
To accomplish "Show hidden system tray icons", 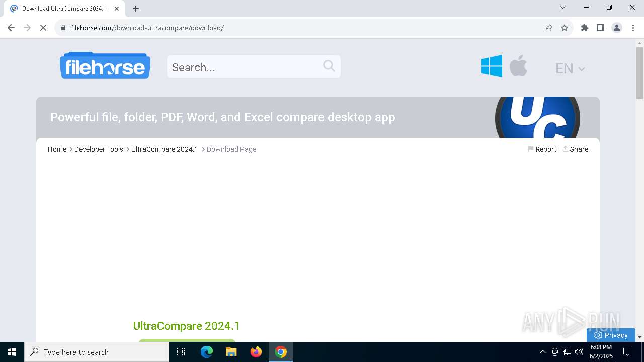I will pos(542,352).
